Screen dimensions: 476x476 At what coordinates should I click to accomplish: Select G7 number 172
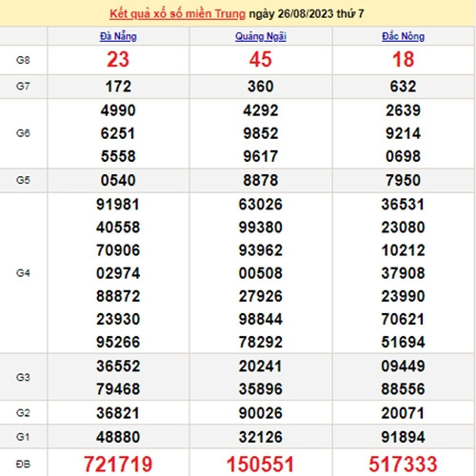118,87
